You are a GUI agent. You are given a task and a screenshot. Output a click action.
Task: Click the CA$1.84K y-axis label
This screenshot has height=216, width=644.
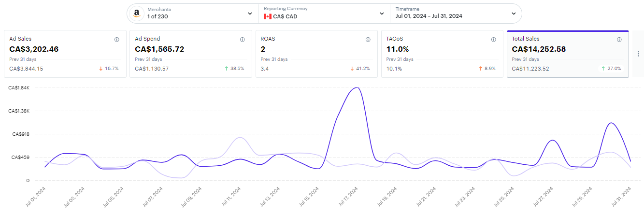tap(21, 88)
